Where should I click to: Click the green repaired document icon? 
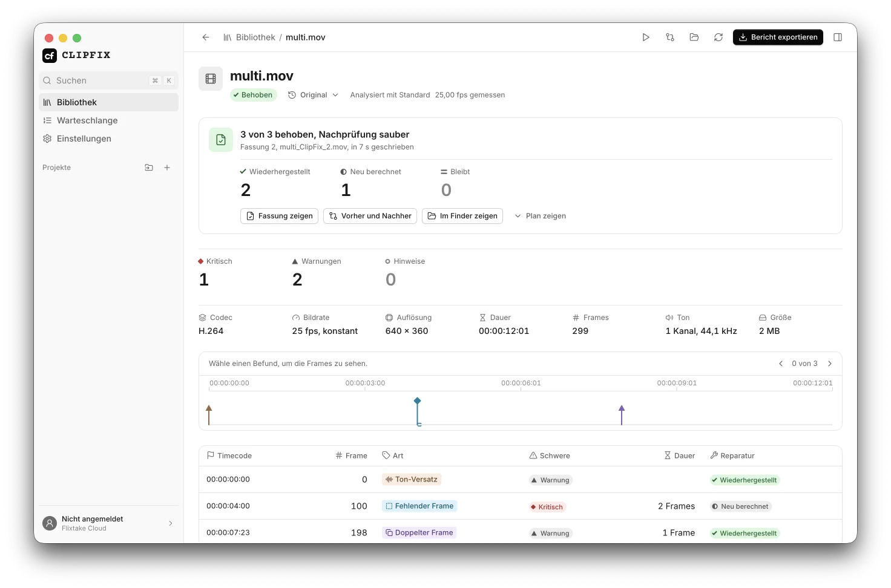(x=221, y=140)
